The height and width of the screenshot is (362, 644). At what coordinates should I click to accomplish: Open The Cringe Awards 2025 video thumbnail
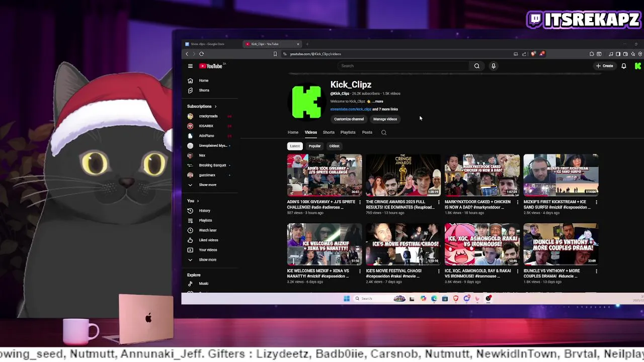pos(403,175)
